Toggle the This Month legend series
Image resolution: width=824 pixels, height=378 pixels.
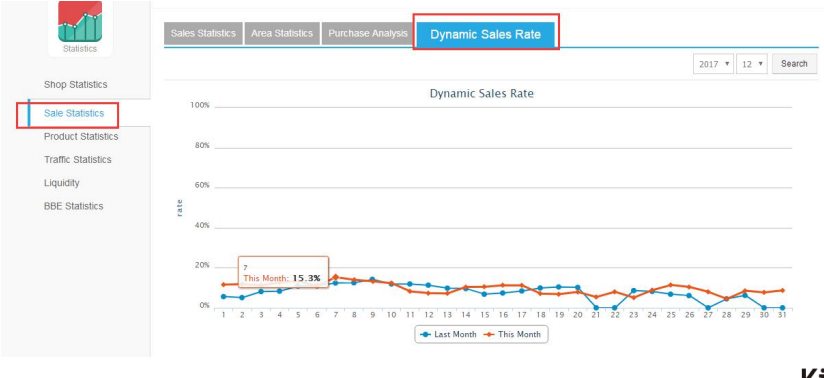(513, 334)
